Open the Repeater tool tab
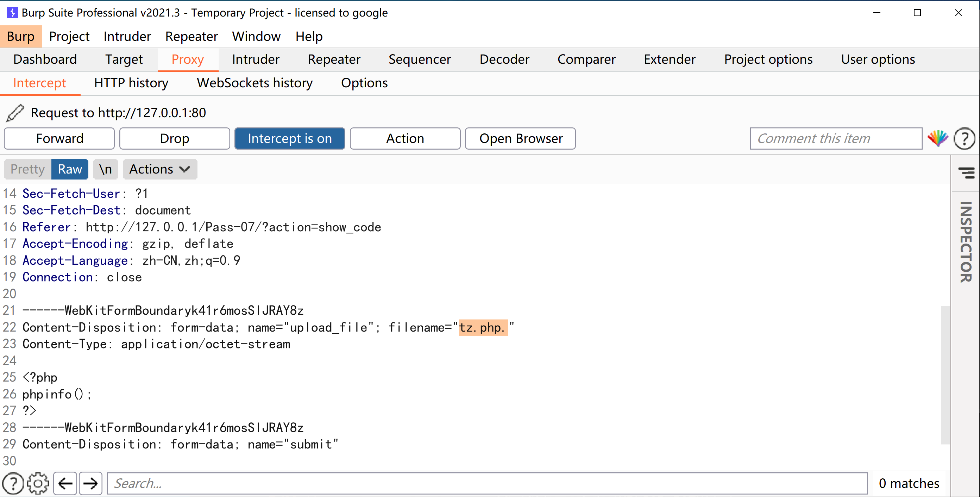The height and width of the screenshot is (497, 980). click(334, 59)
